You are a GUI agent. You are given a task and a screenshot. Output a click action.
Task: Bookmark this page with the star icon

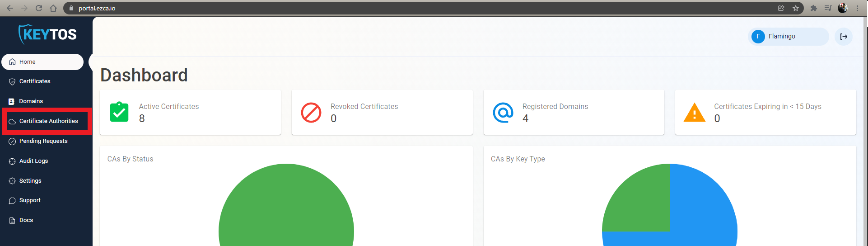point(796,8)
